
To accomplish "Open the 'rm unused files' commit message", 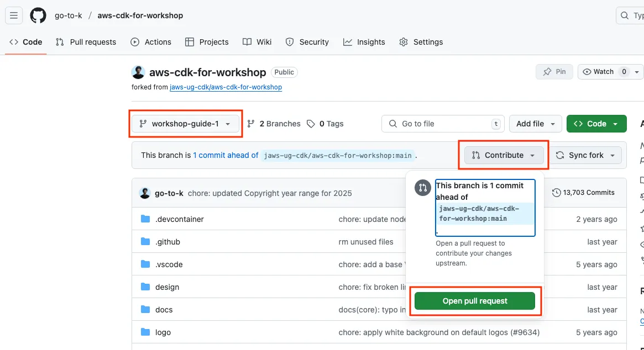I will pyautogui.click(x=366, y=242).
